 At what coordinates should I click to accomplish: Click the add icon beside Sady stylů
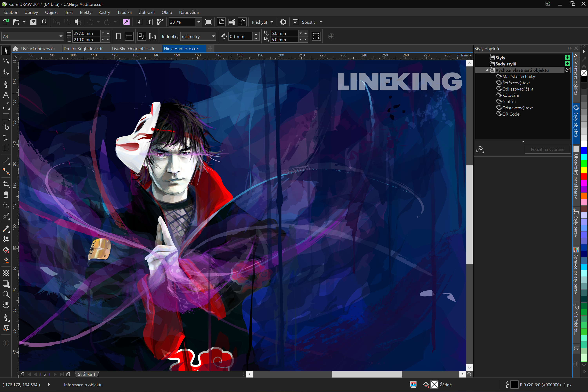(567, 64)
